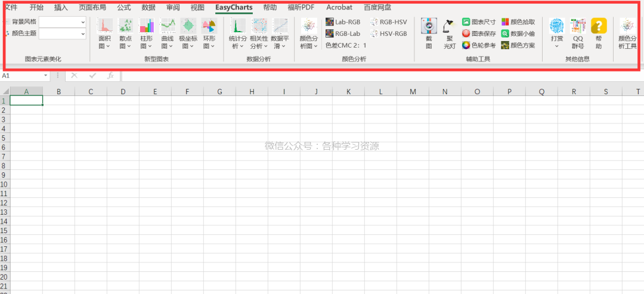Switch to the 公式 tab
Screen dimensions: 644x294
123,7
